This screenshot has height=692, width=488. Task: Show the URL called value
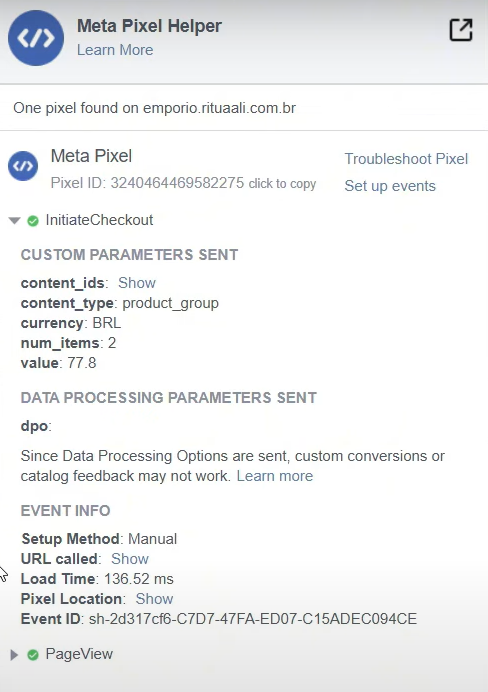pos(130,559)
